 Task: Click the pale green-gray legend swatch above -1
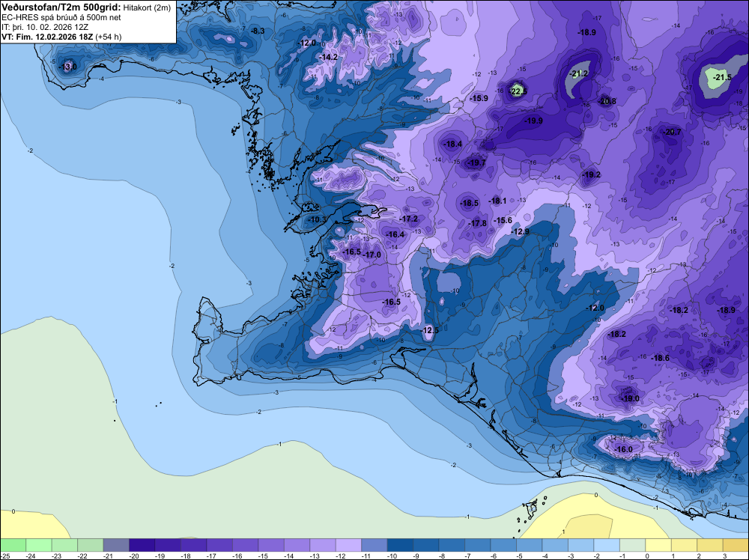[632, 545]
